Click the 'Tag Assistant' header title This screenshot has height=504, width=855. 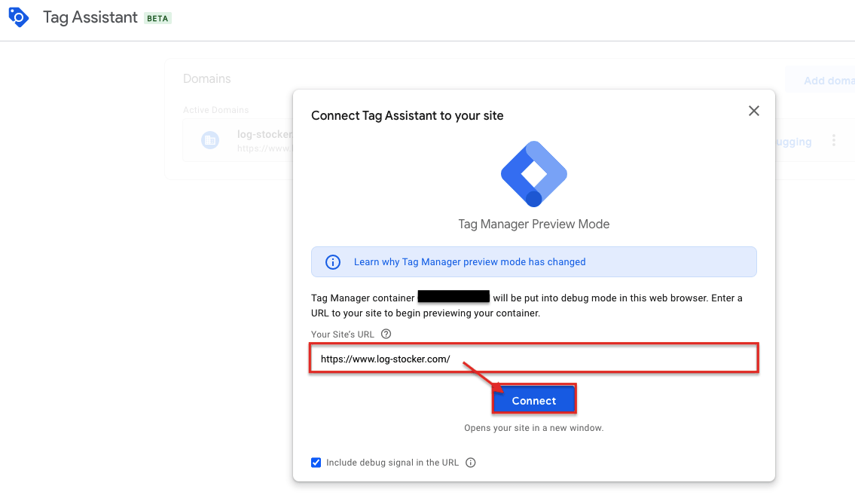(x=90, y=17)
